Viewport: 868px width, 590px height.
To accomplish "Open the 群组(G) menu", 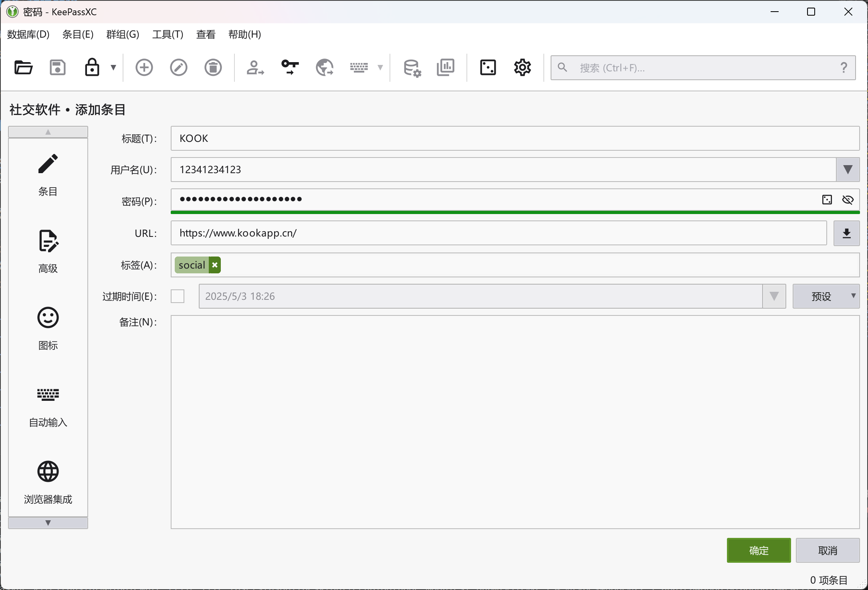I will click(123, 34).
